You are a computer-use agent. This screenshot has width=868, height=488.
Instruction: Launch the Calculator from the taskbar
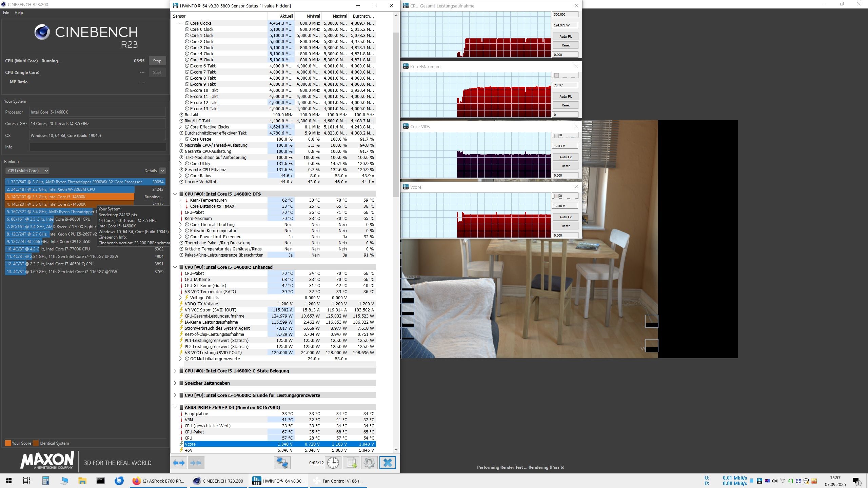[x=45, y=481]
